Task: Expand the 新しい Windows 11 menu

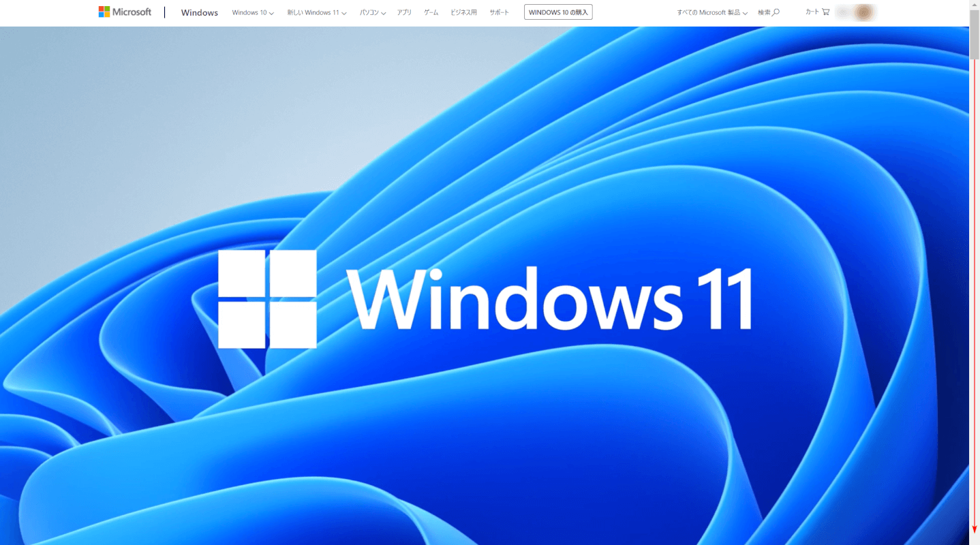Action: tap(317, 12)
